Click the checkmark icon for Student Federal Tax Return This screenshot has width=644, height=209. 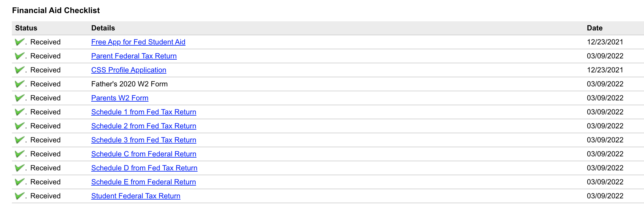pos(19,196)
